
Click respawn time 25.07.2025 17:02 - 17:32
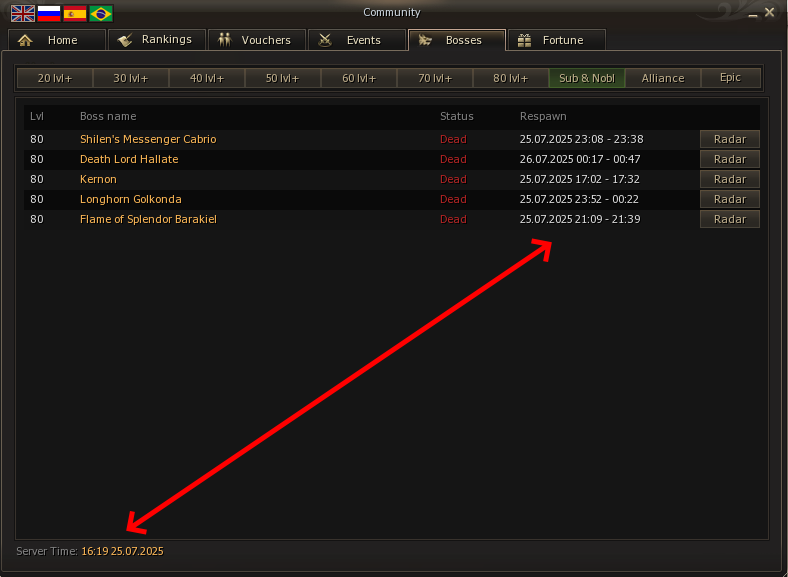[579, 179]
